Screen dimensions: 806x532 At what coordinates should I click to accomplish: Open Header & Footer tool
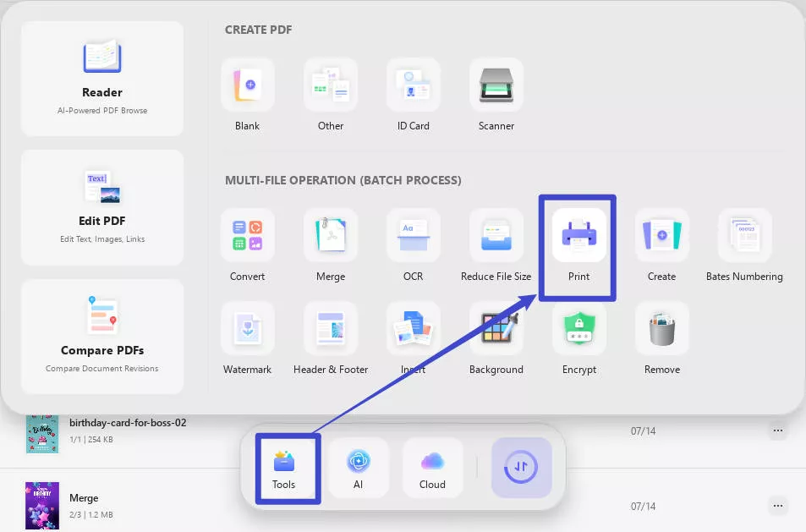point(331,328)
